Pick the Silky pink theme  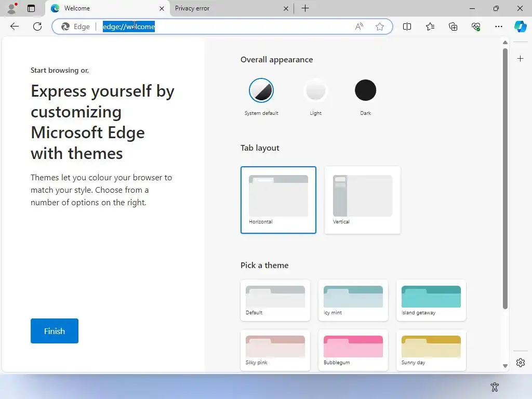(x=275, y=350)
